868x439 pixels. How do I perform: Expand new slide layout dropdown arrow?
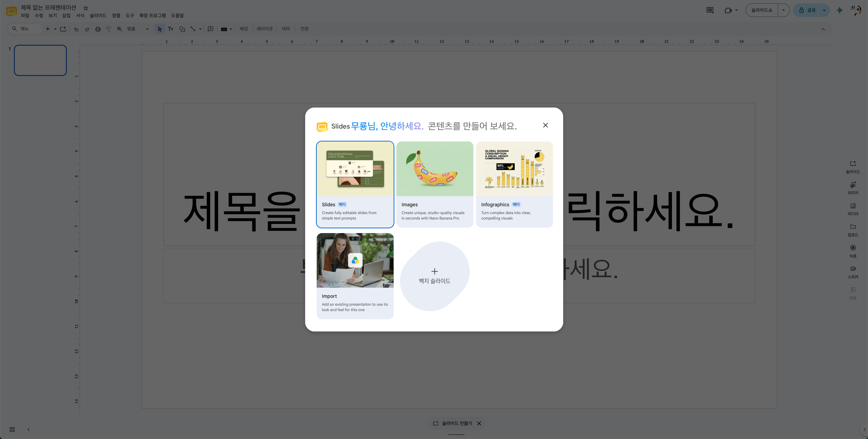point(55,29)
